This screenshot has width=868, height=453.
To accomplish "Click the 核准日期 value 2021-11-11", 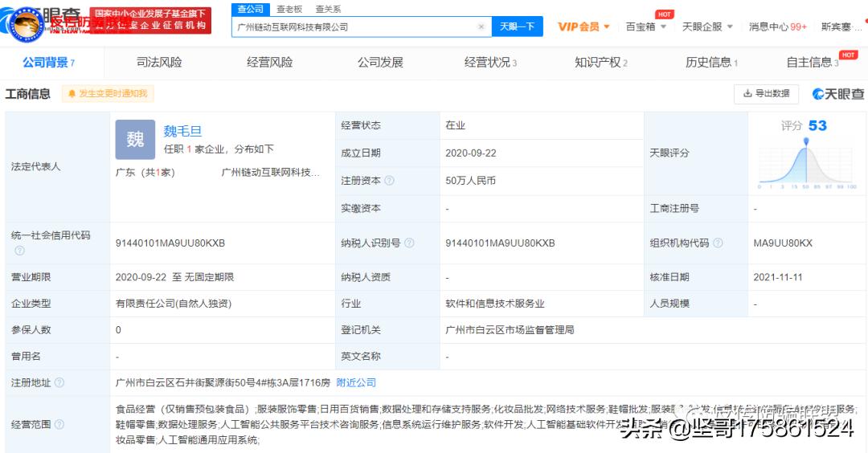I will pyautogui.click(x=778, y=277).
